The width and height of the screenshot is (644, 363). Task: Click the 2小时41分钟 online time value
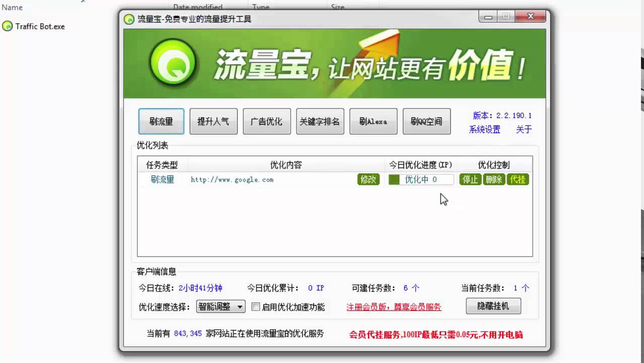(x=200, y=288)
